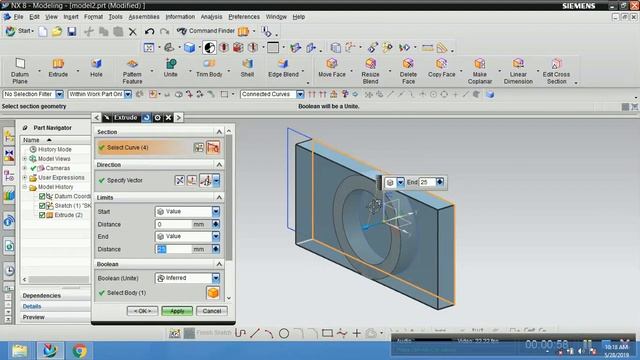Screen dimensions: 640x360
Task: Click the orange Select Body cube icon
Action: coord(213,293)
